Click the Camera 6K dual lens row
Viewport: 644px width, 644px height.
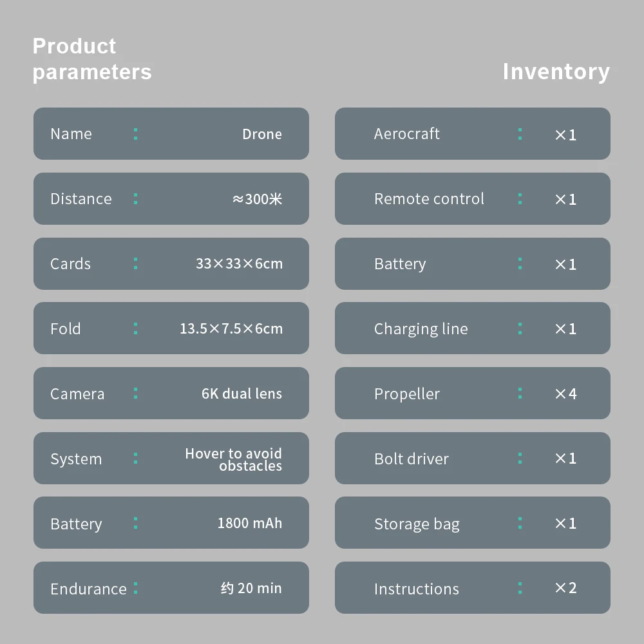(171, 393)
